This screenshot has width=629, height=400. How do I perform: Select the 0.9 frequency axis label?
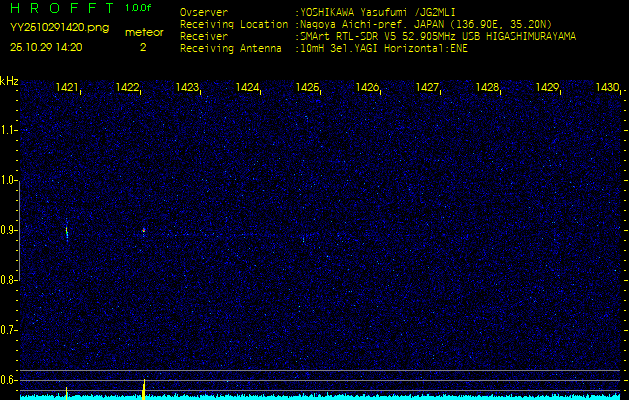(9, 230)
